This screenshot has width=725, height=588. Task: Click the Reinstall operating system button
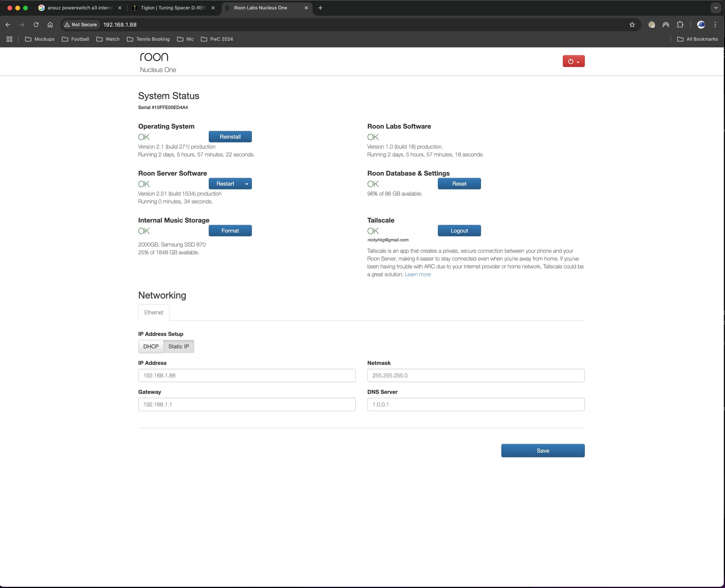click(x=230, y=137)
